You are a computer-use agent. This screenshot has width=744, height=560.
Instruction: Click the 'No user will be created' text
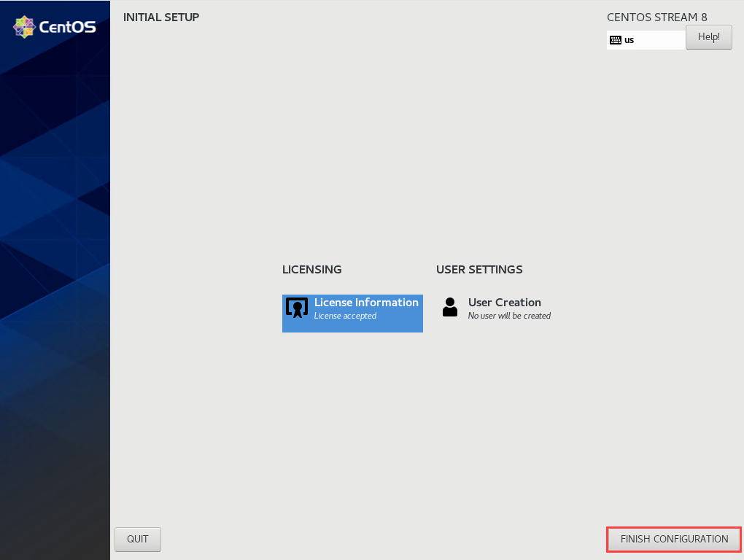click(509, 316)
